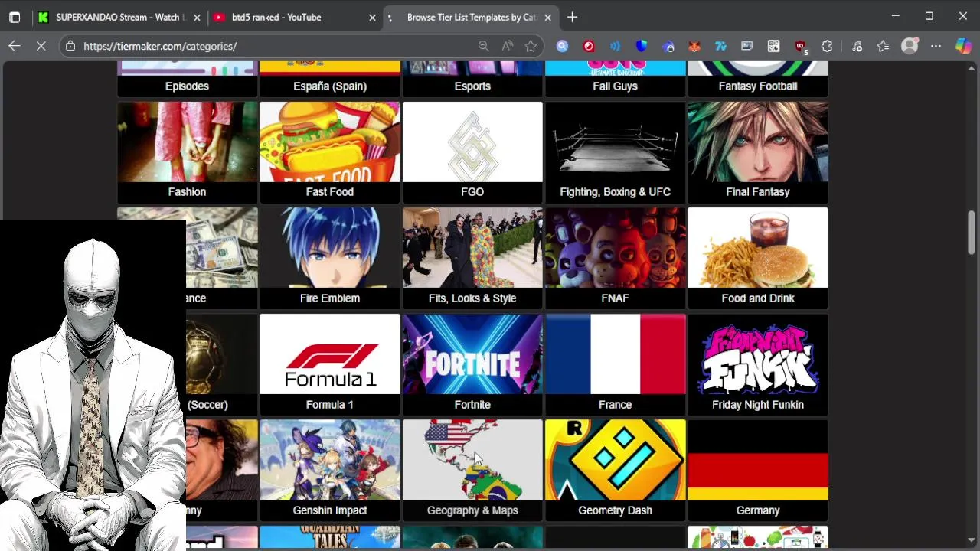The image size is (980, 551).
Task: Open the Fast Food category thumbnail
Action: point(330,142)
